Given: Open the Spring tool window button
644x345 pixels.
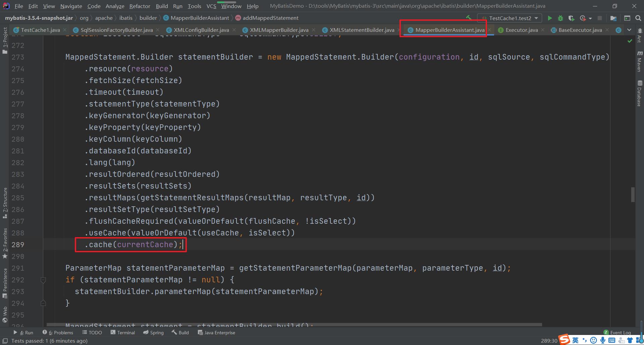Looking at the screenshot, I should [153, 333].
